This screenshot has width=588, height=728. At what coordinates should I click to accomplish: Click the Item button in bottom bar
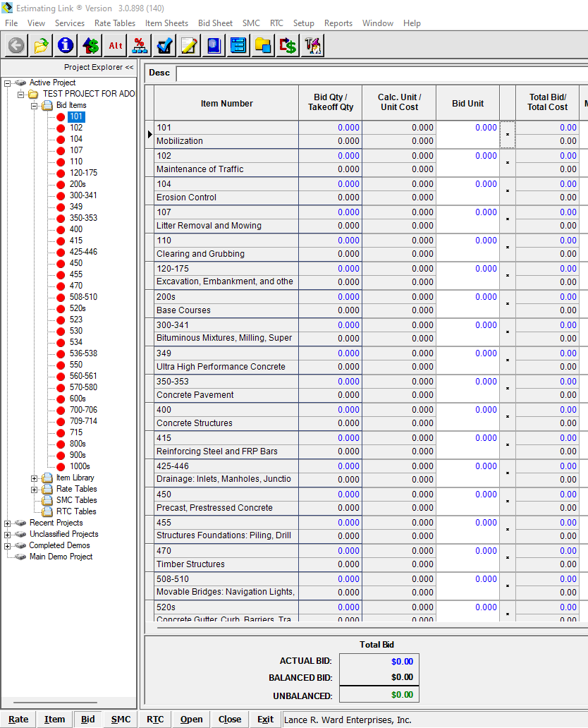(54, 719)
